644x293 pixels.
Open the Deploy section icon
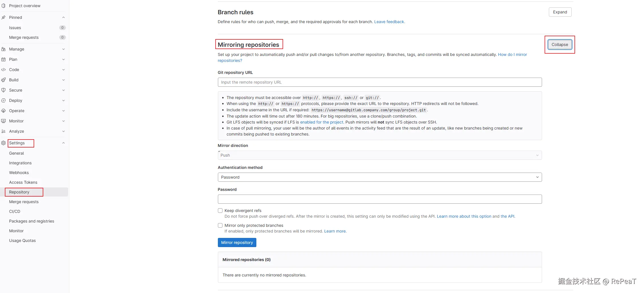[x=3, y=100]
